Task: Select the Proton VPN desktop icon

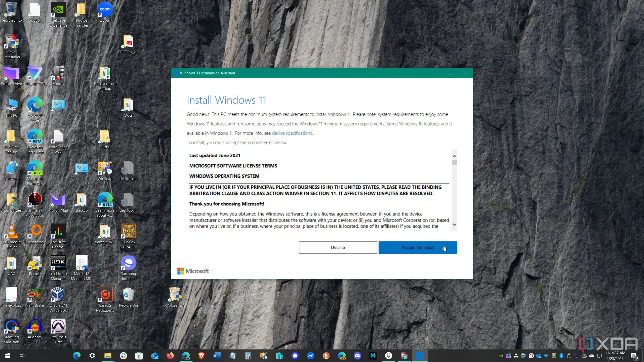Action: point(35,75)
